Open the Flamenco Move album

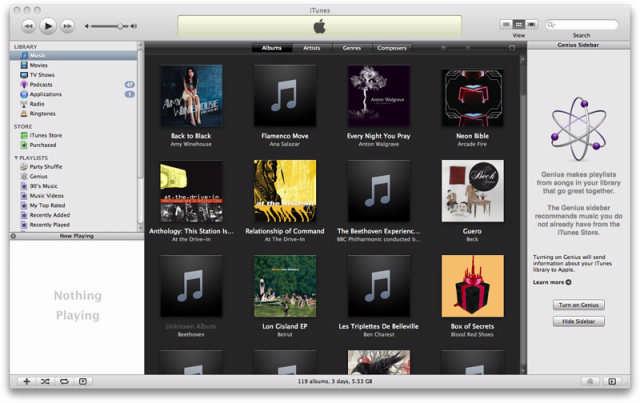pos(285,96)
